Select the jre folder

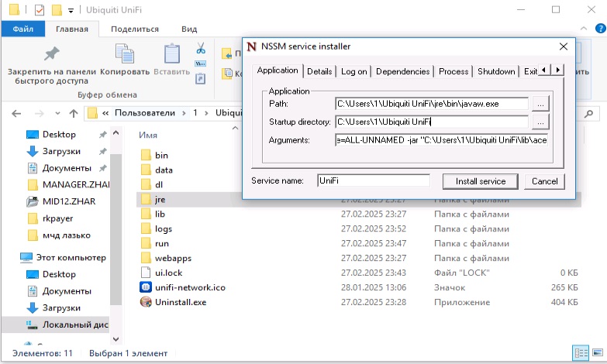pos(160,200)
